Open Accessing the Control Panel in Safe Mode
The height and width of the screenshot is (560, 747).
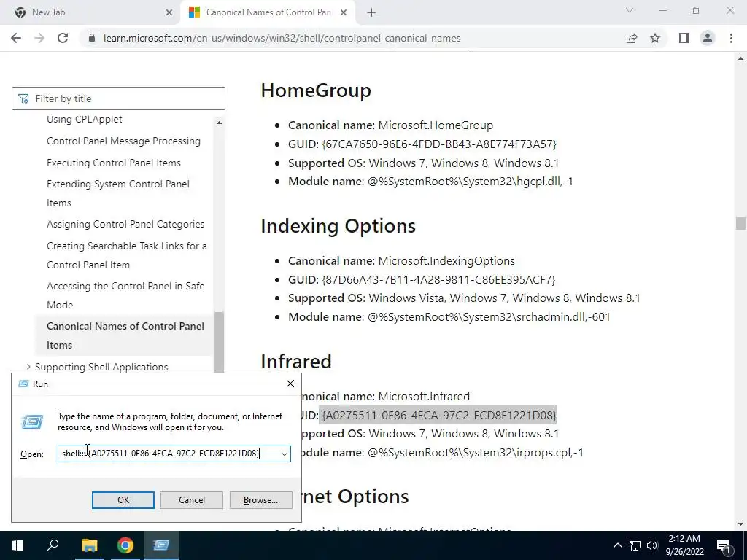click(125, 295)
